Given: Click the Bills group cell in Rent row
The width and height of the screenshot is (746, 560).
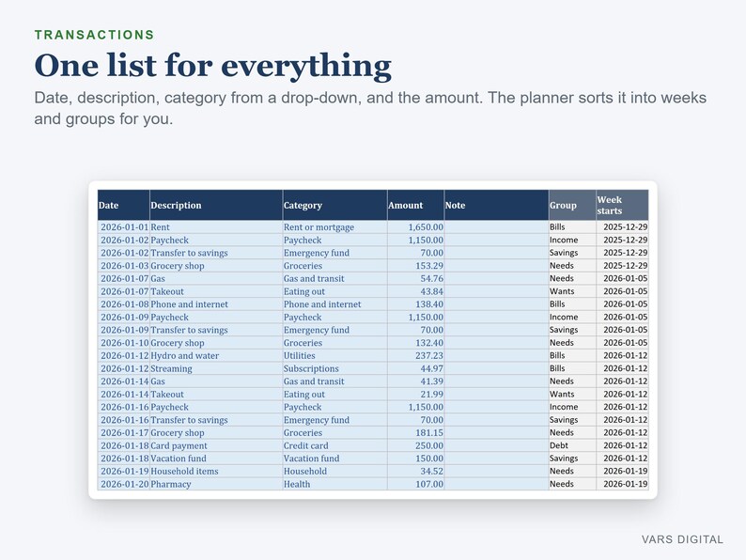Looking at the screenshot, I should [572, 227].
